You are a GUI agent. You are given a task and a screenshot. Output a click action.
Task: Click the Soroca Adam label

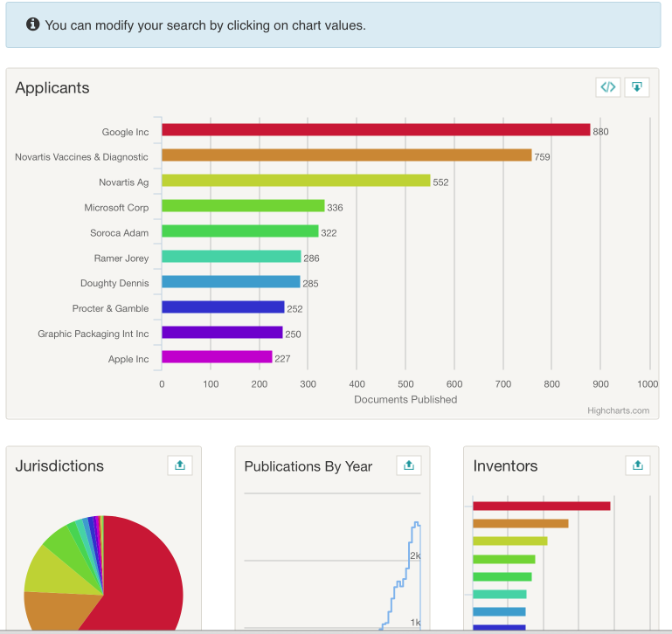(x=119, y=233)
